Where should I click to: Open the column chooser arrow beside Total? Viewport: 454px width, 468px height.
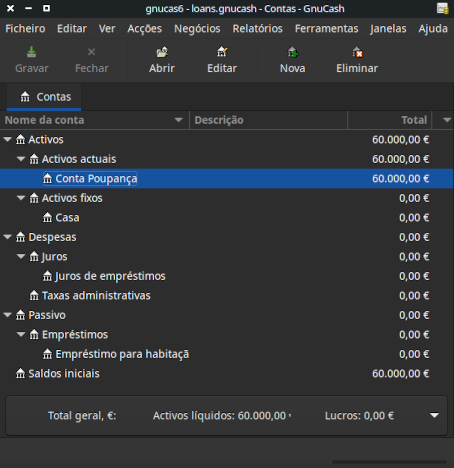[447, 120]
